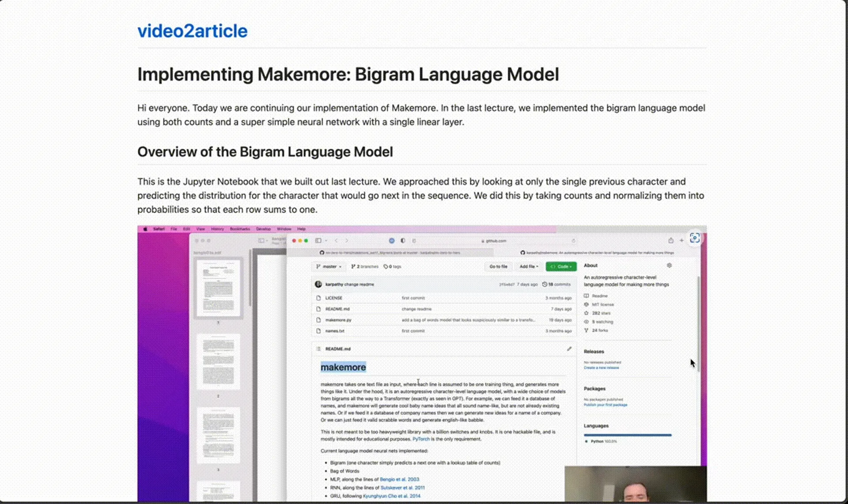Click the GitHub page vertical scrollbar
The height and width of the screenshot is (504, 848).
[698, 324]
